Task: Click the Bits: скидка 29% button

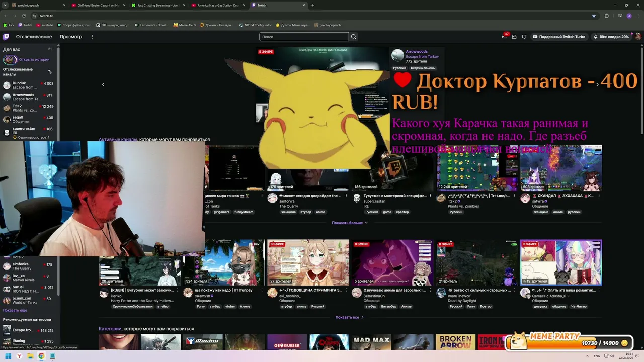Action: click(610, 37)
